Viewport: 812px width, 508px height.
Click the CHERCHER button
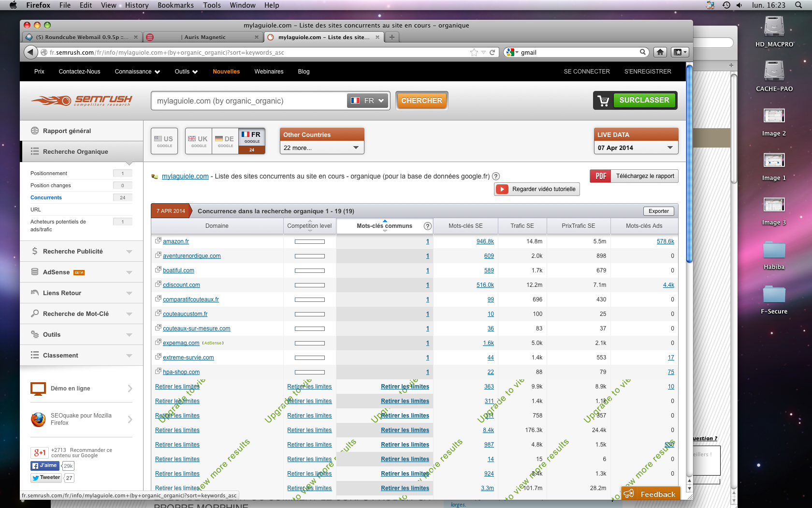(421, 101)
